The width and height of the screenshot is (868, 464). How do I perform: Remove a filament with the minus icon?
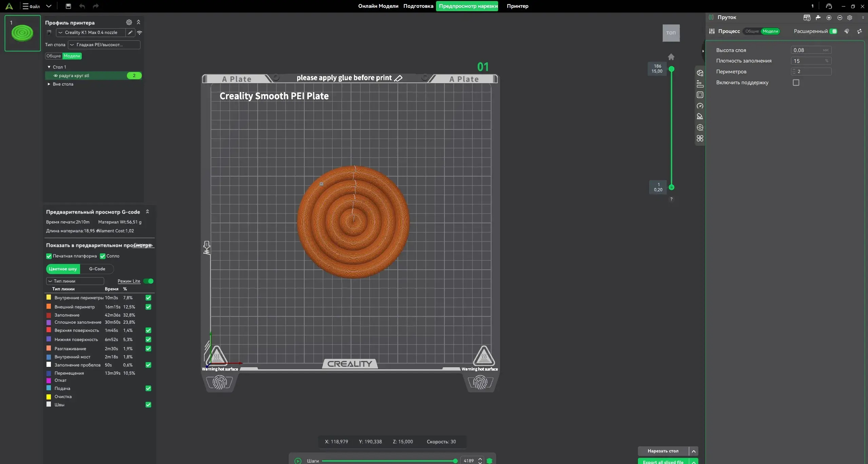pyautogui.click(x=840, y=18)
